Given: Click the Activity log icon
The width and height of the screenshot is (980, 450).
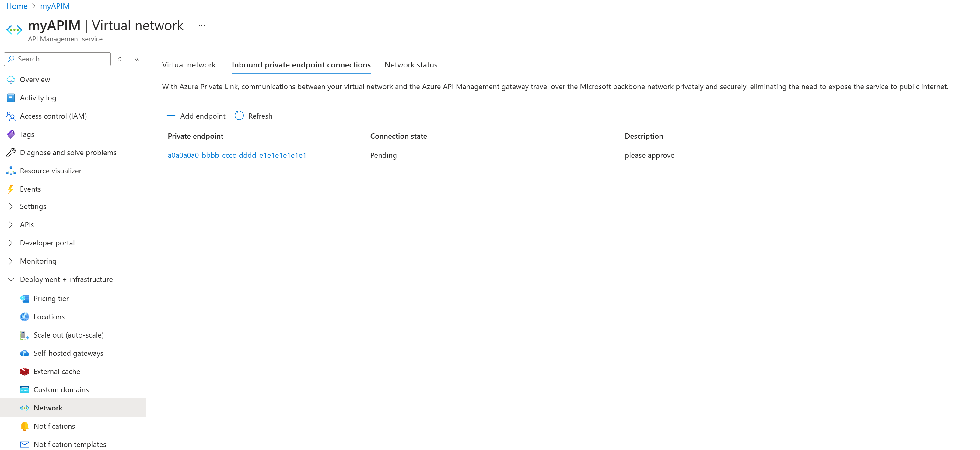Looking at the screenshot, I should click(12, 97).
